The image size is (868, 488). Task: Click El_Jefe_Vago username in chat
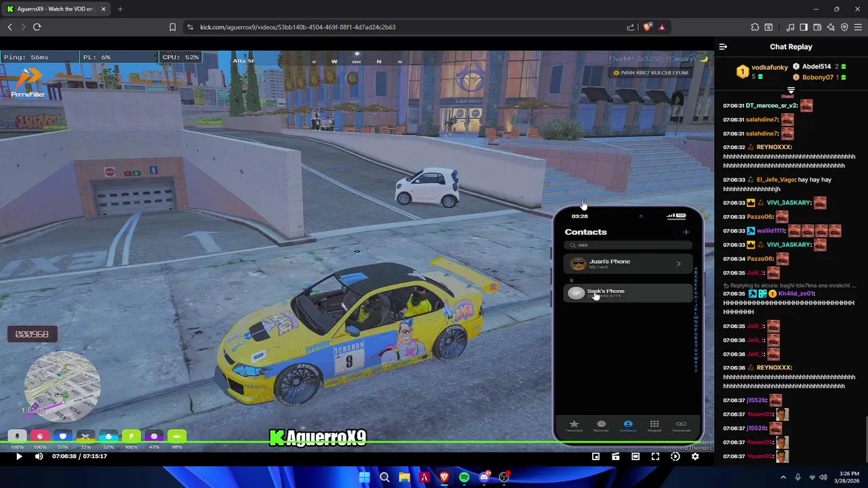(776, 180)
